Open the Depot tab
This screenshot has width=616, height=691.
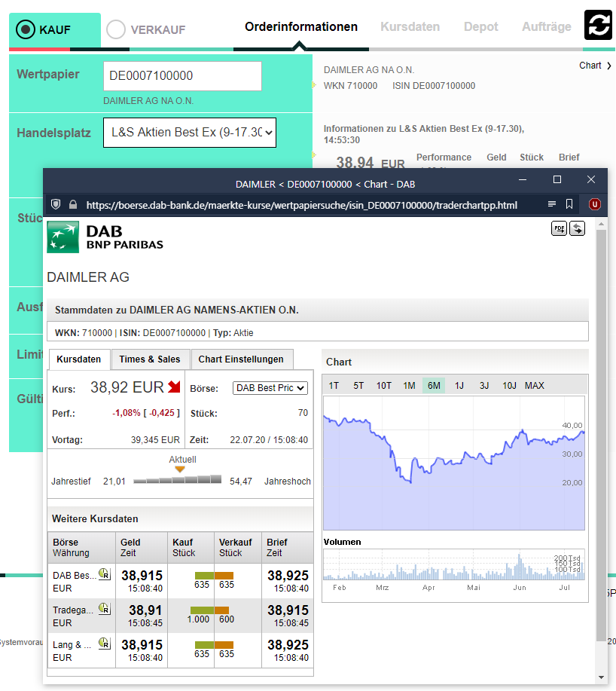(480, 27)
